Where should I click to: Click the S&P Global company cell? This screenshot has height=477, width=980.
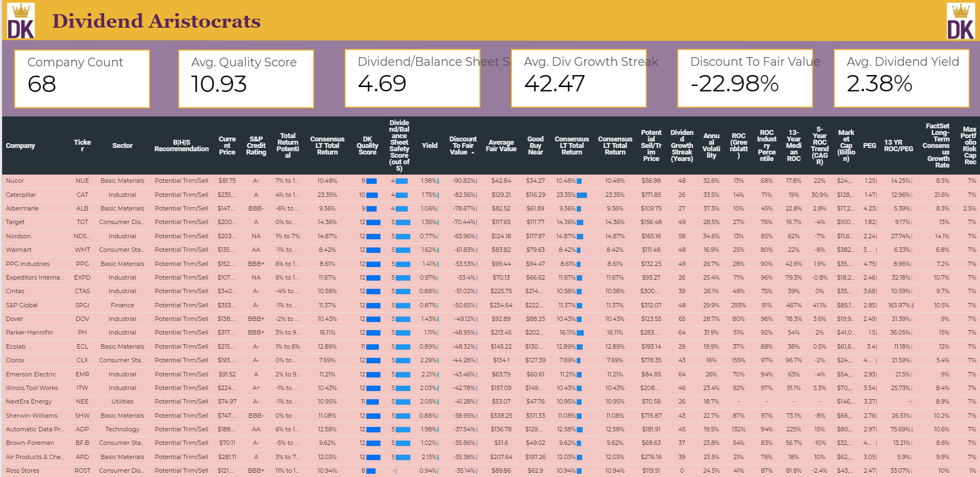coord(22,305)
